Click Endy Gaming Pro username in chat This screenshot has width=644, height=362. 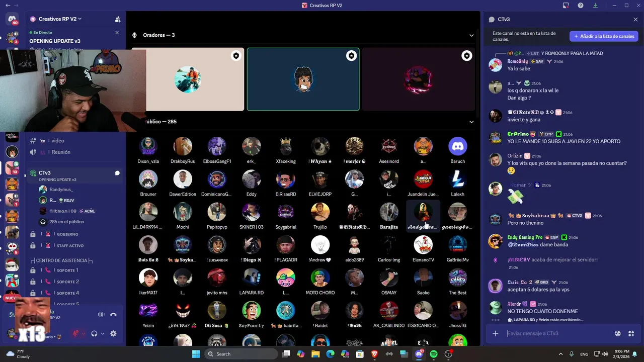pyautogui.click(x=525, y=237)
